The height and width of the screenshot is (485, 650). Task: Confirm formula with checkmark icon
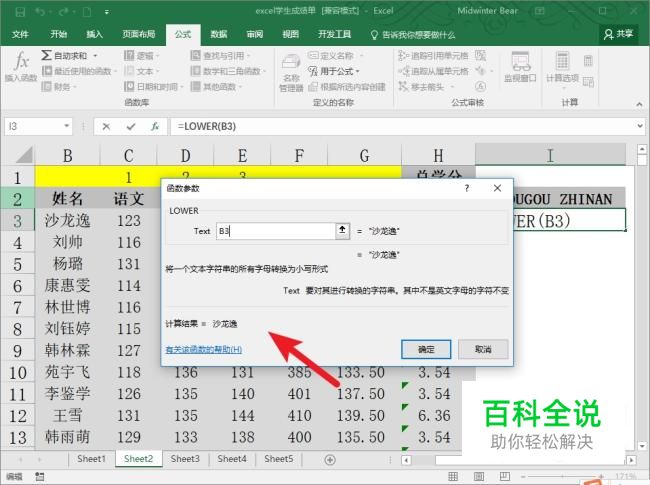pos(131,126)
